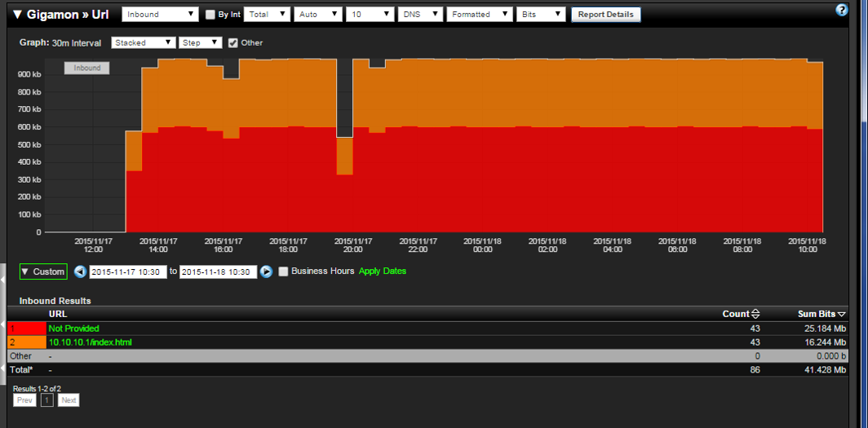This screenshot has height=428, width=868.
Task: Open the Formatted dropdown
Action: (480, 15)
